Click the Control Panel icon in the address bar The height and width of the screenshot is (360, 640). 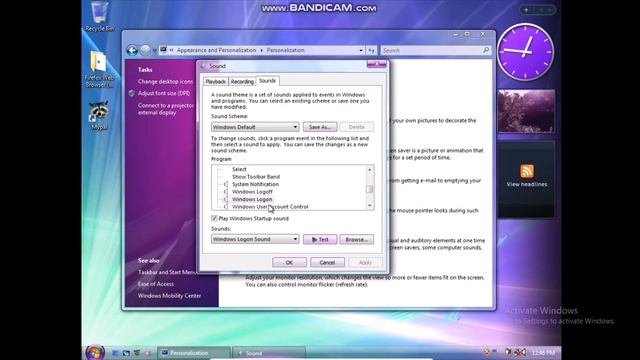click(x=163, y=50)
